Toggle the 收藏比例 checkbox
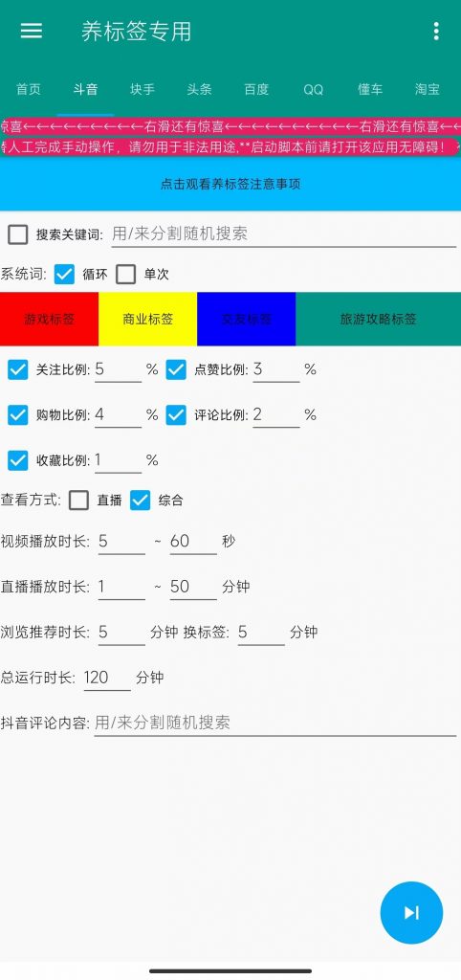Screen dimensions: 461x980 pyautogui.click(x=18, y=460)
